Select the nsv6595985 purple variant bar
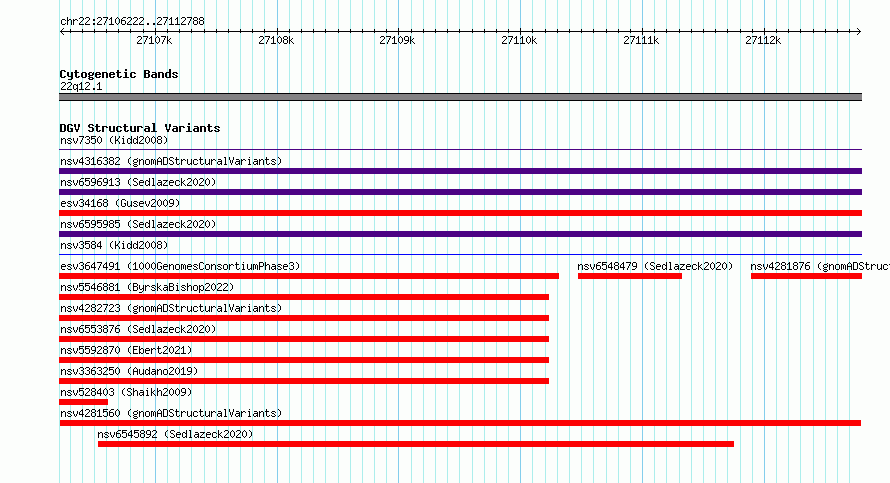Image resolution: width=890 pixels, height=483 pixels. 460,234
